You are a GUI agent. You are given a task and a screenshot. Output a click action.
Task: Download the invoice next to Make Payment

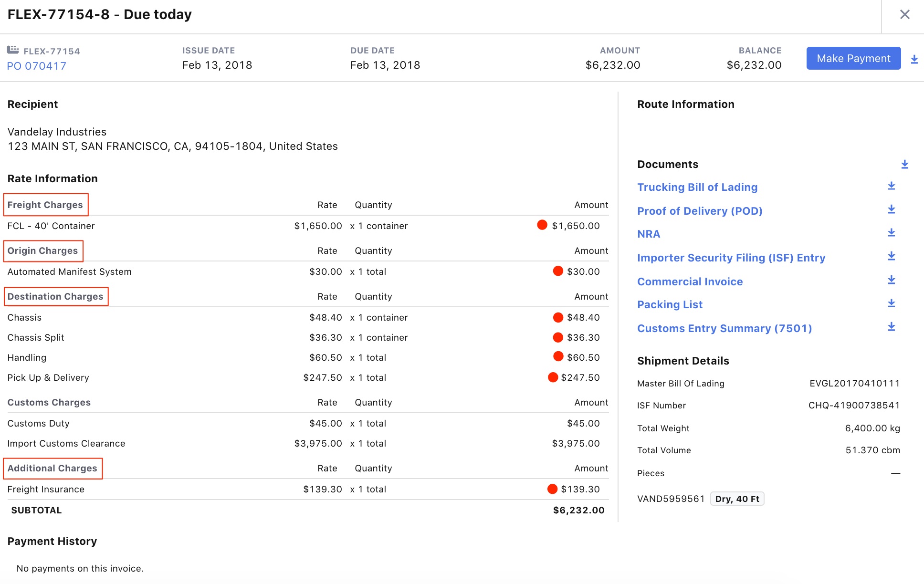click(x=914, y=59)
